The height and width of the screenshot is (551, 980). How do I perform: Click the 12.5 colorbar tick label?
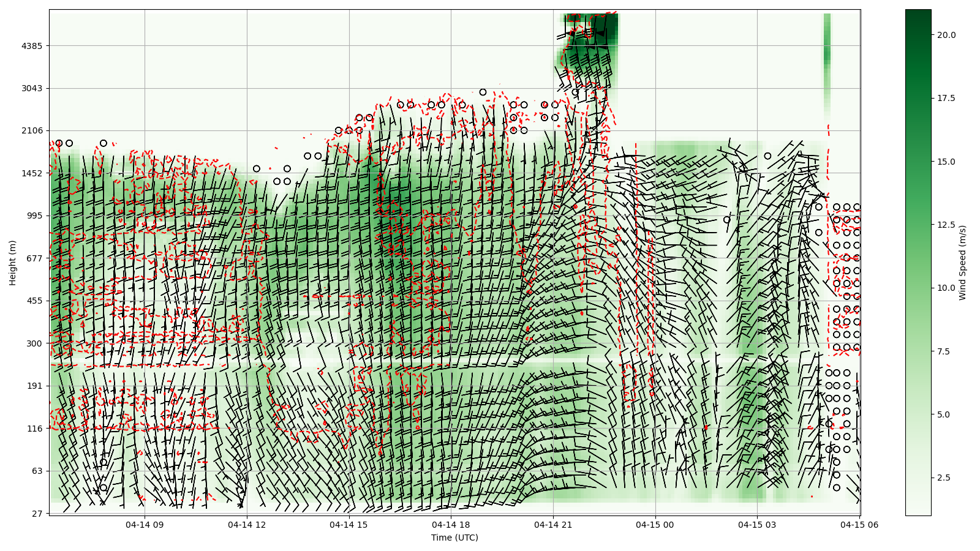click(946, 225)
